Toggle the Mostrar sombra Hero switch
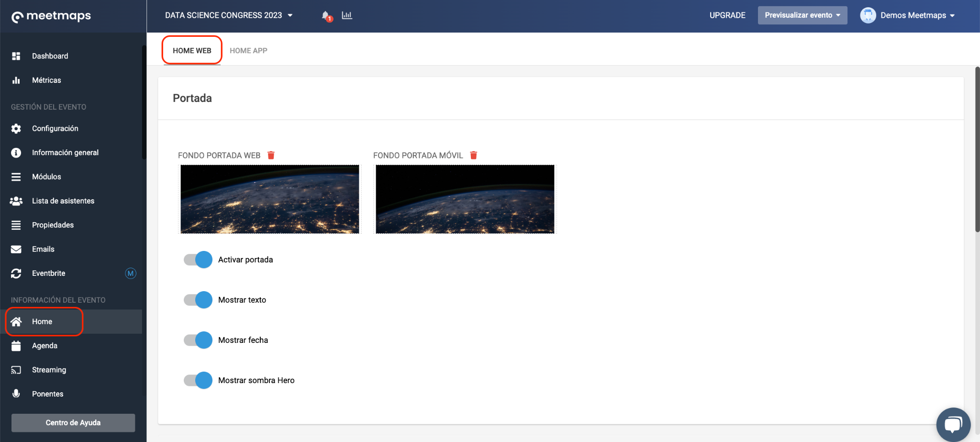The image size is (980, 442). [198, 380]
